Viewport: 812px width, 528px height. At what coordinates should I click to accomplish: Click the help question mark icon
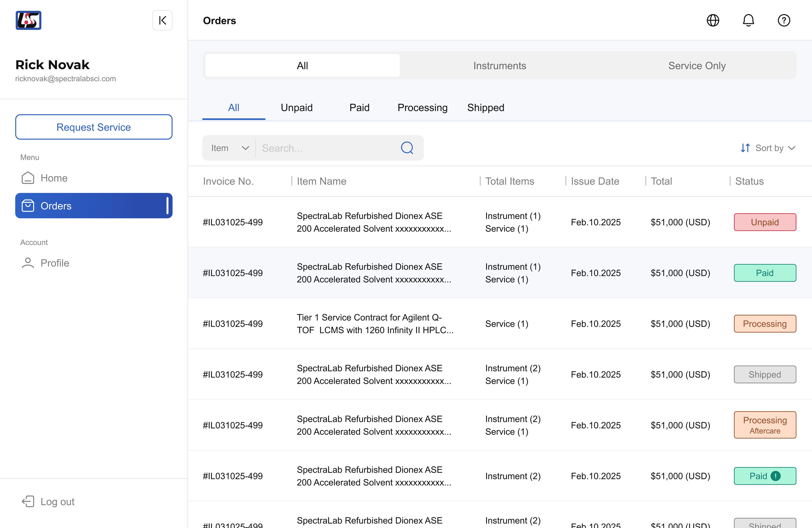point(784,21)
